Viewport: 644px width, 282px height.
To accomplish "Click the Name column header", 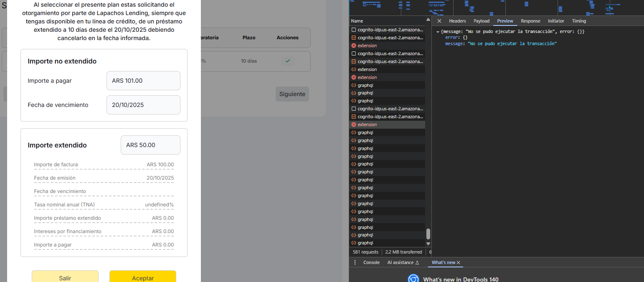I will point(357,21).
